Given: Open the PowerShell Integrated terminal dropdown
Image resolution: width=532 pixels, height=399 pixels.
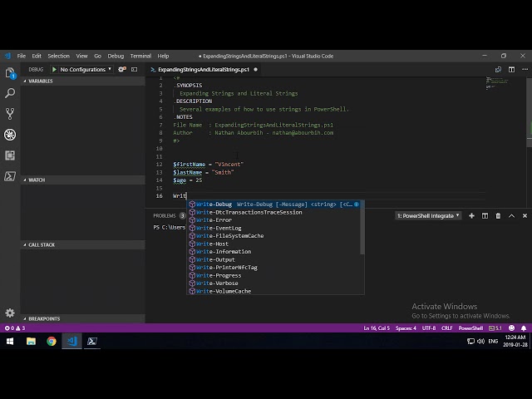Looking at the screenshot, I should click(x=428, y=216).
